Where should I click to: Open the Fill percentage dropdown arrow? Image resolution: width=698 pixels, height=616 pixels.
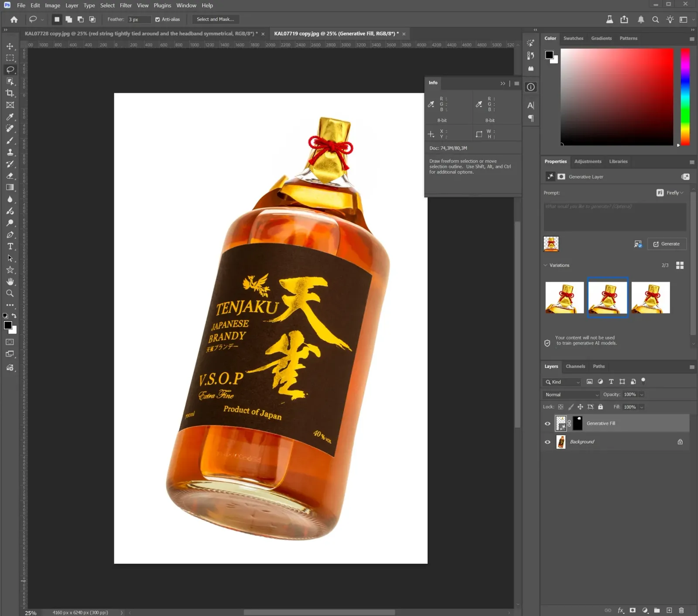coord(641,407)
